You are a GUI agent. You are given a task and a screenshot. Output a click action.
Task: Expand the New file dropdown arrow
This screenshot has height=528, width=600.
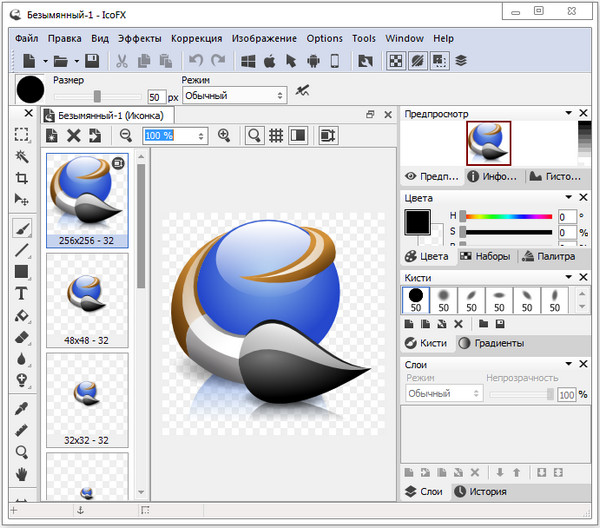tap(42, 61)
